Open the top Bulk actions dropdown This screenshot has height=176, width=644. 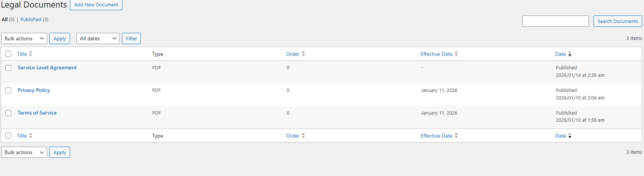tap(24, 39)
